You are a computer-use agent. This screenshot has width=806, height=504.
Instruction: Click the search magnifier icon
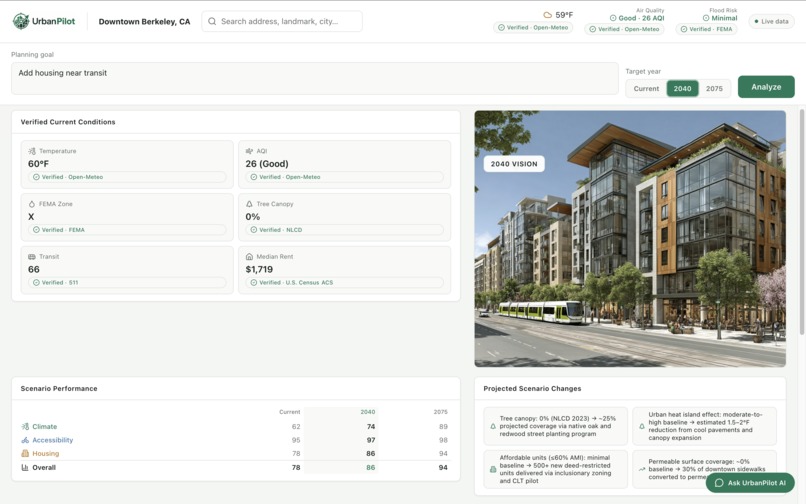[212, 22]
